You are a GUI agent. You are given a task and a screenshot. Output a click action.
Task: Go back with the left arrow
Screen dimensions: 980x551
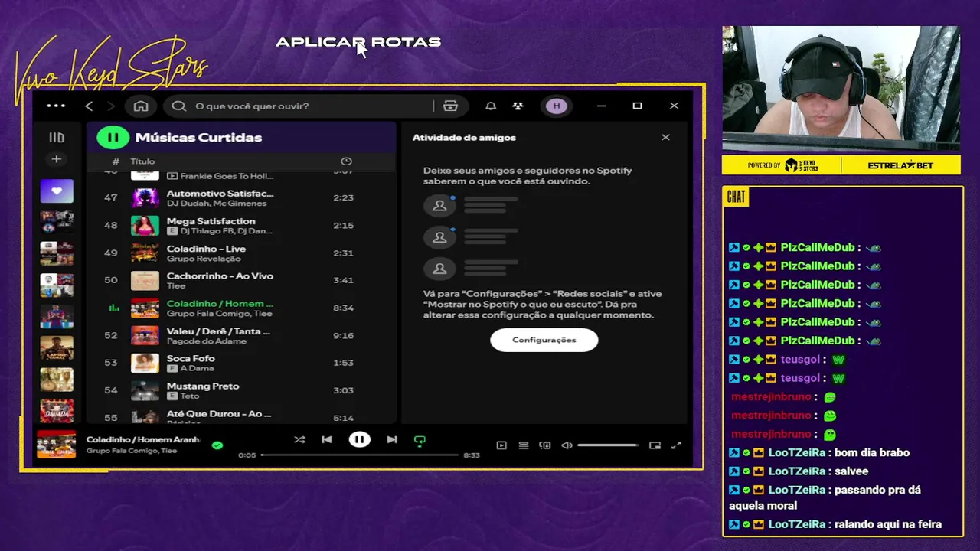[x=89, y=106]
